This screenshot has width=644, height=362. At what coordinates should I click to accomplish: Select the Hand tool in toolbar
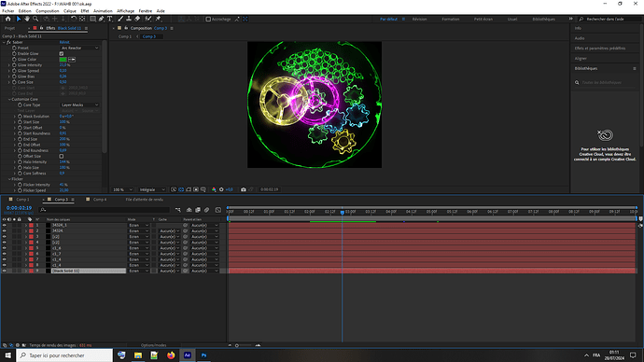click(x=27, y=19)
